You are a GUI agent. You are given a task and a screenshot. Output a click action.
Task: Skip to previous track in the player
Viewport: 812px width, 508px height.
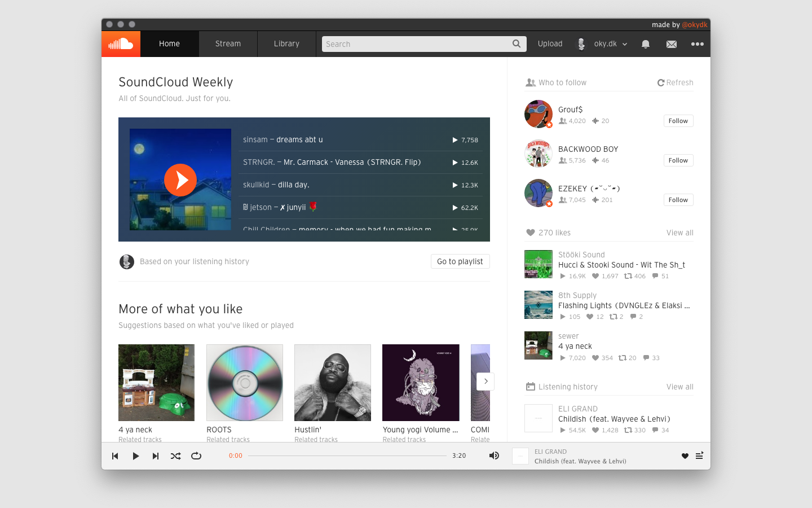[x=115, y=456]
